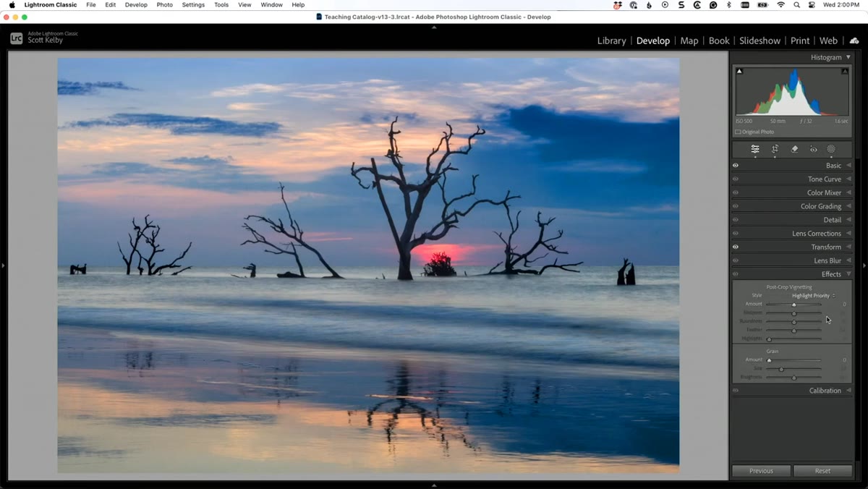Toggle Transform panel eye switch
The image size is (868, 489).
point(736,247)
